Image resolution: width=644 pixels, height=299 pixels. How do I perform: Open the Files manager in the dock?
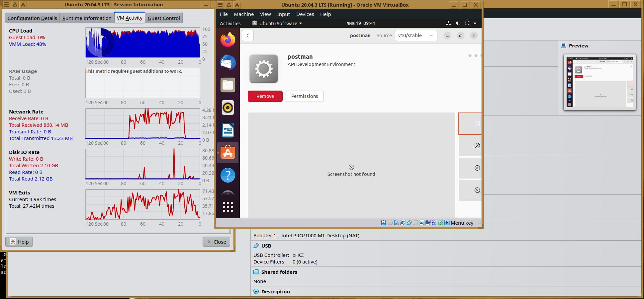[x=228, y=85]
